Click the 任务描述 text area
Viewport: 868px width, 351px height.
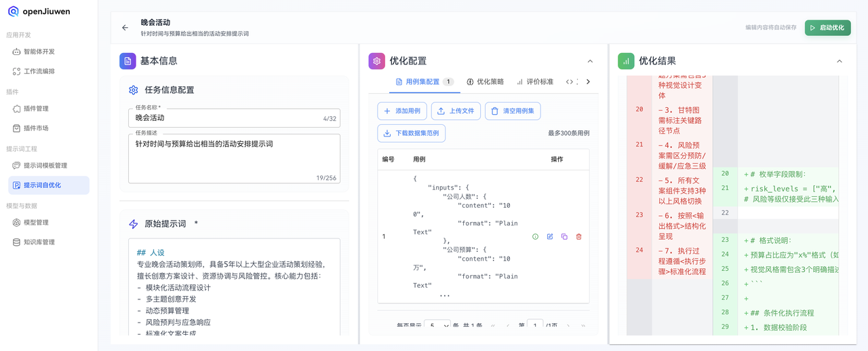tap(234, 158)
